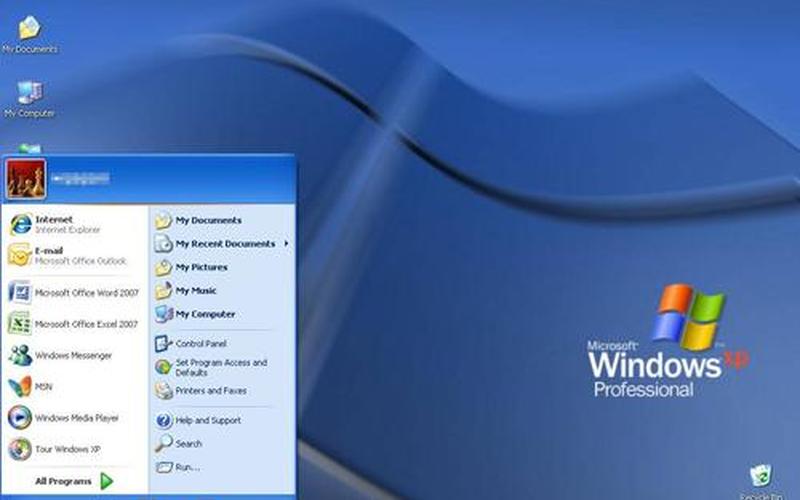The width and height of the screenshot is (800, 500).
Task: Click the My Music text label
Action: coord(196,291)
